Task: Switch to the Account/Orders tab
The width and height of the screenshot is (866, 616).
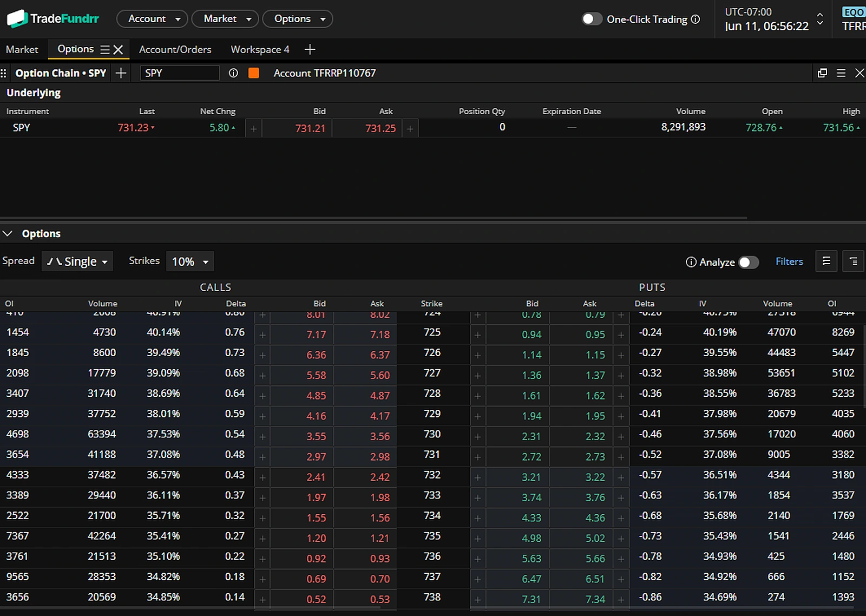Action: [x=175, y=49]
